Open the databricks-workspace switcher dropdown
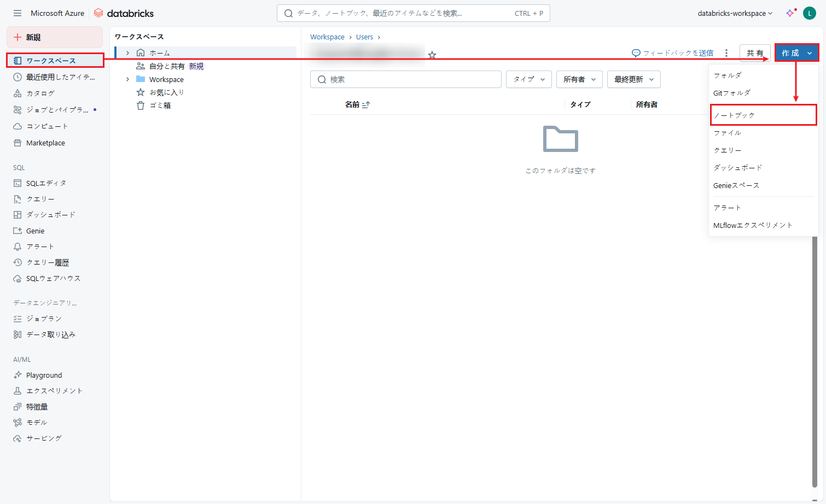The height and width of the screenshot is (504, 826). pos(735,13)
